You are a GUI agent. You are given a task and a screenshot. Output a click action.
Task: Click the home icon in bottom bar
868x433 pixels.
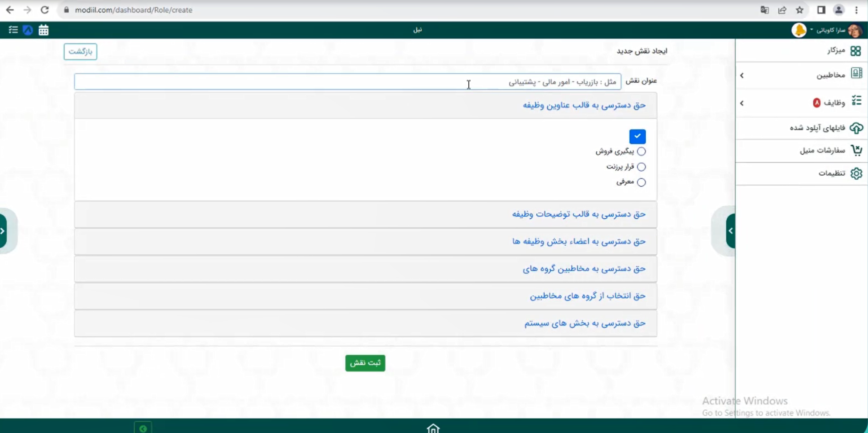tap(433, 428)
